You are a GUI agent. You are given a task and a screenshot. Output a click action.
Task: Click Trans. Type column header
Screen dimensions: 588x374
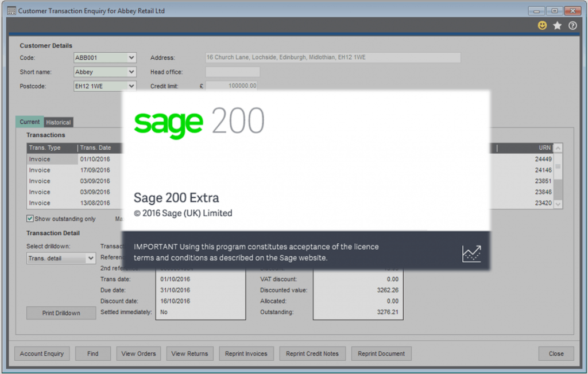click(x=52, y=147)
